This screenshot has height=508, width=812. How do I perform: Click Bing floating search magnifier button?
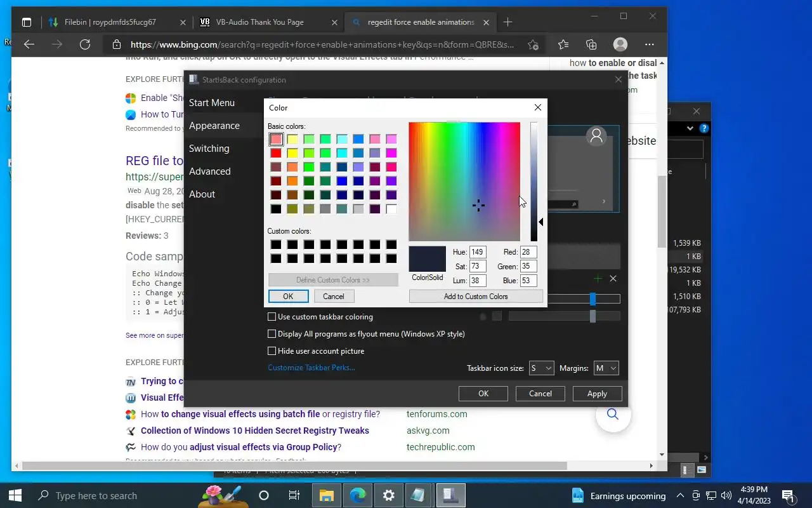click(x=613, y=414)
